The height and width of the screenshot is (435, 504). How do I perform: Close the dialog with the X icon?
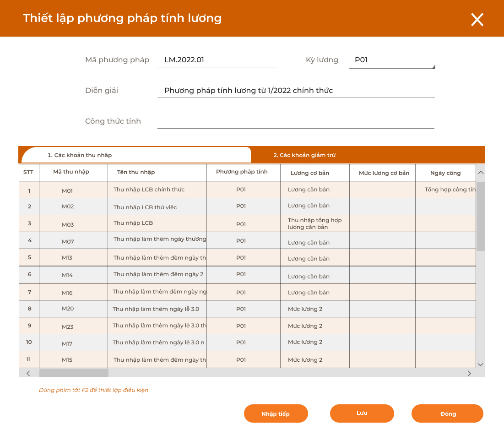pos(477,20)
